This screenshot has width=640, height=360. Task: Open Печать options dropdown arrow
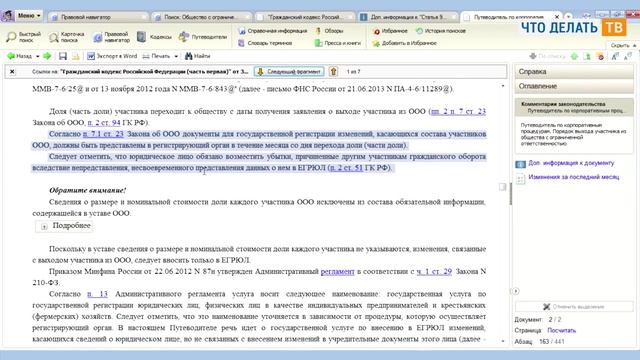click(176, 56)
